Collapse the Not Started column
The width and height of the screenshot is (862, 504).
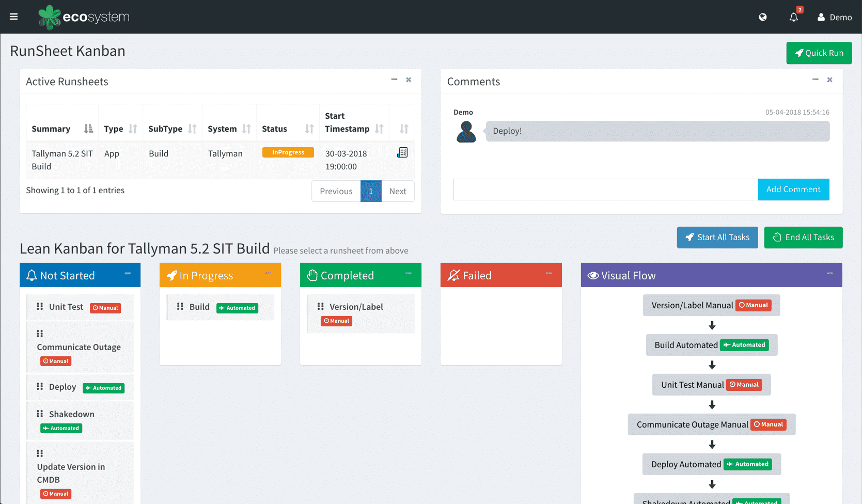tap(128, 273)
